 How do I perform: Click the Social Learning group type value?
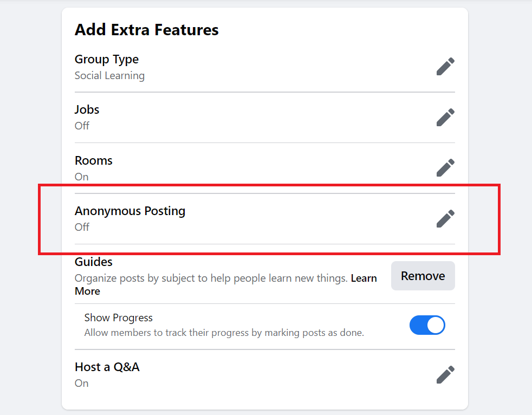coord(109,75)
